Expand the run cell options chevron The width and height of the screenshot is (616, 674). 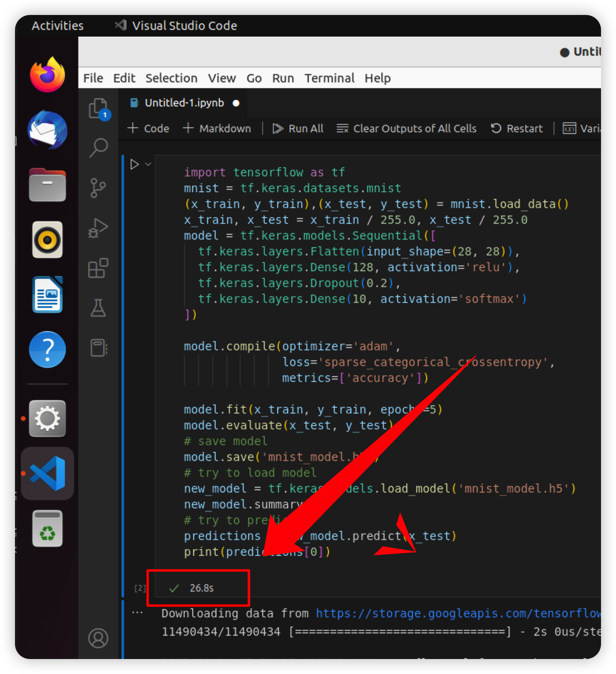148,164
